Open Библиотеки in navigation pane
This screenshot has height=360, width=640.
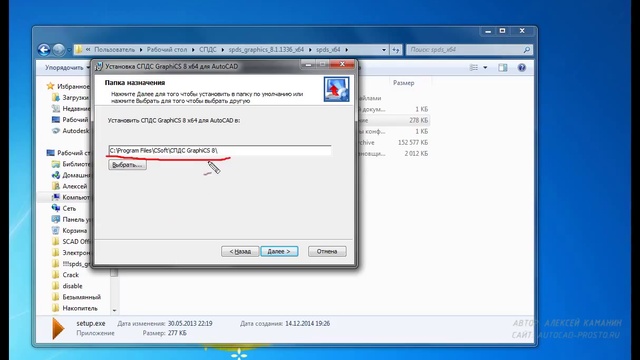71,164
